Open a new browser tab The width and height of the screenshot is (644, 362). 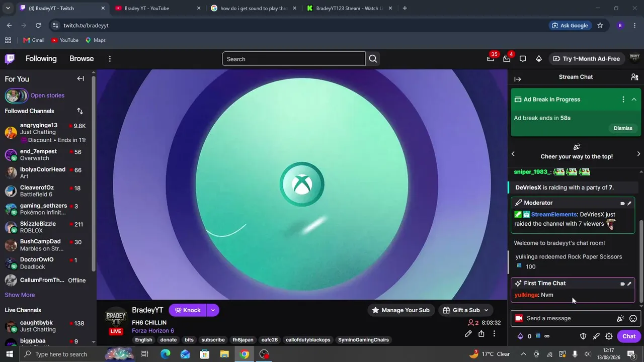405,8
